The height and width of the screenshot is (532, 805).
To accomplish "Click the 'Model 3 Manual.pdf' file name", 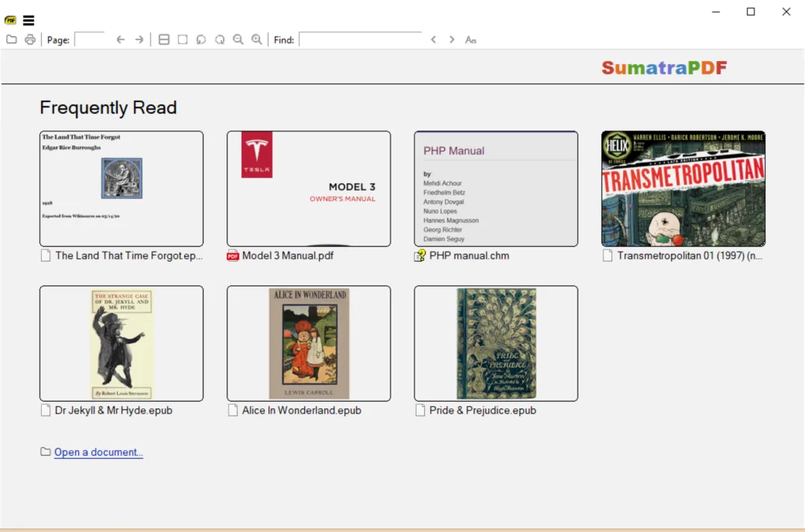I will click(288, 256).
